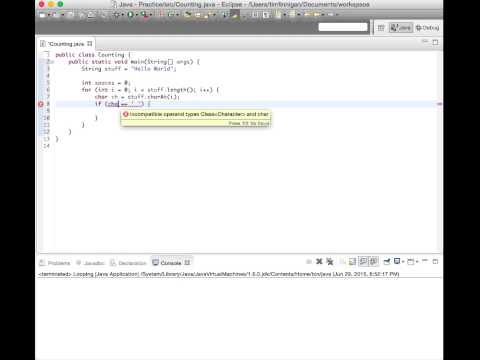Minimize the editor area
480x360 pixels.
[x=425, y=41]
